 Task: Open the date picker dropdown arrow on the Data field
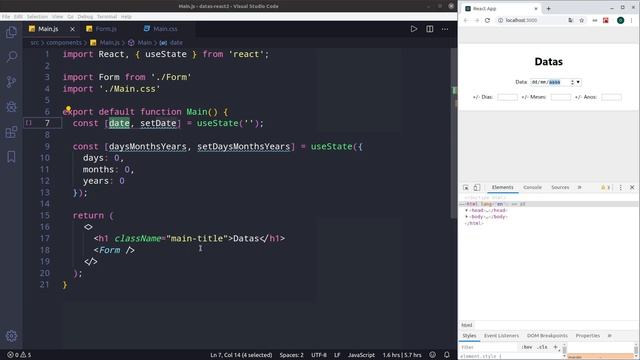tap(578, 82)
